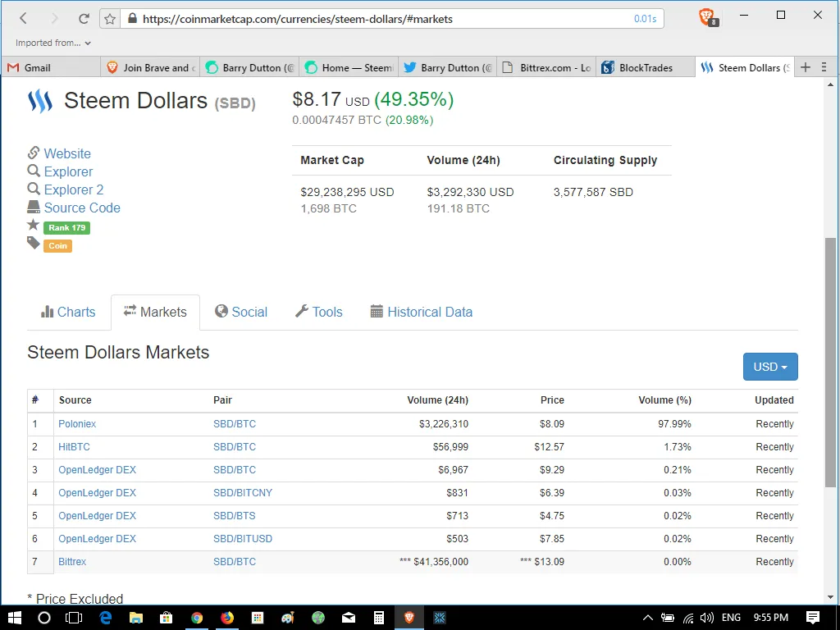Select circulating supply 3,577,587 SBD

click(593, 192)
